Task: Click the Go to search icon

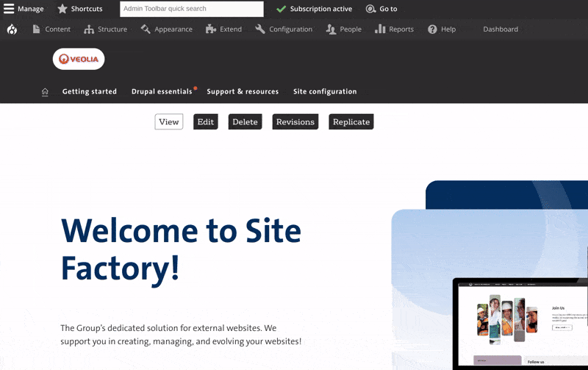Action: tap(370, 9)
